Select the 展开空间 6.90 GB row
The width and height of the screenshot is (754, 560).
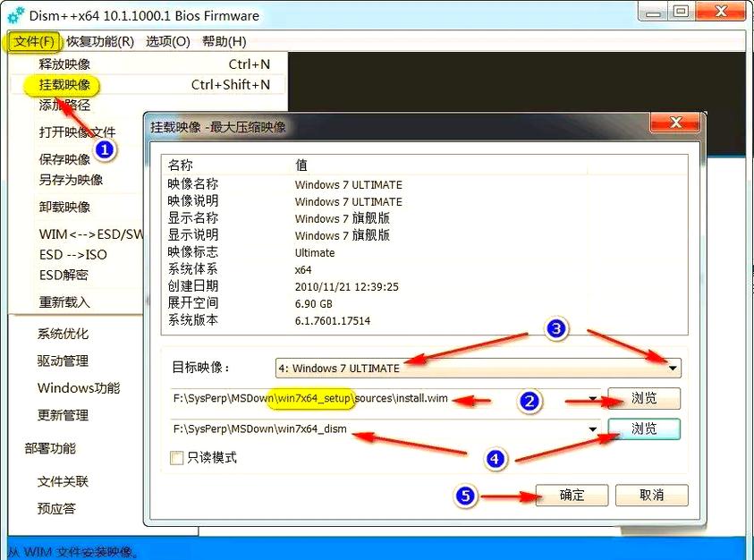[425, 303]
